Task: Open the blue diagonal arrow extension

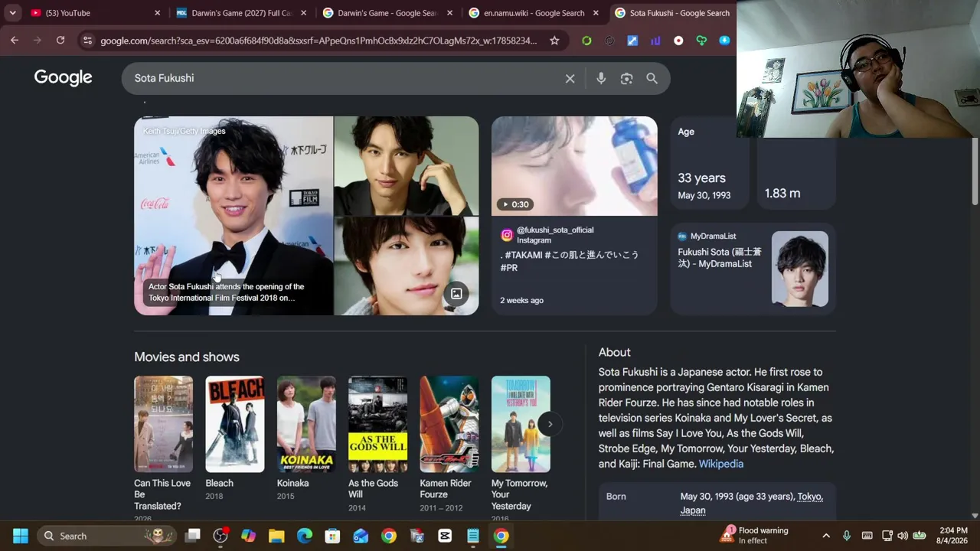Action: [632, 41]
